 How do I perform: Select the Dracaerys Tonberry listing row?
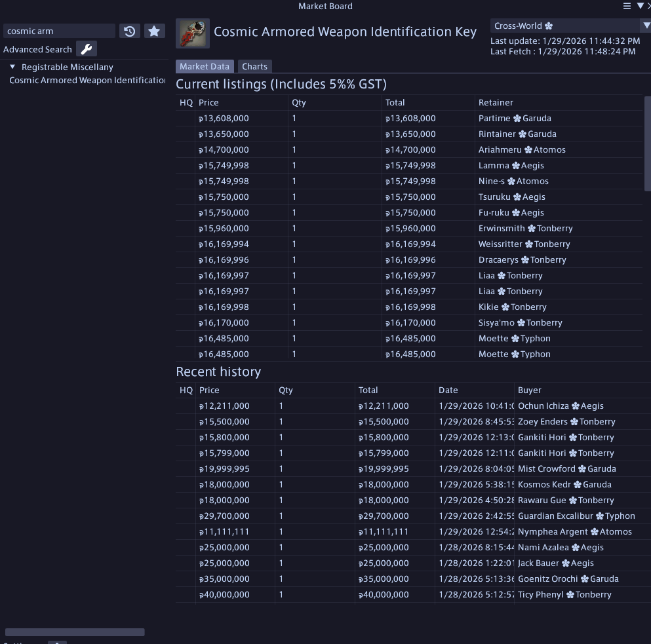(409, 260)
